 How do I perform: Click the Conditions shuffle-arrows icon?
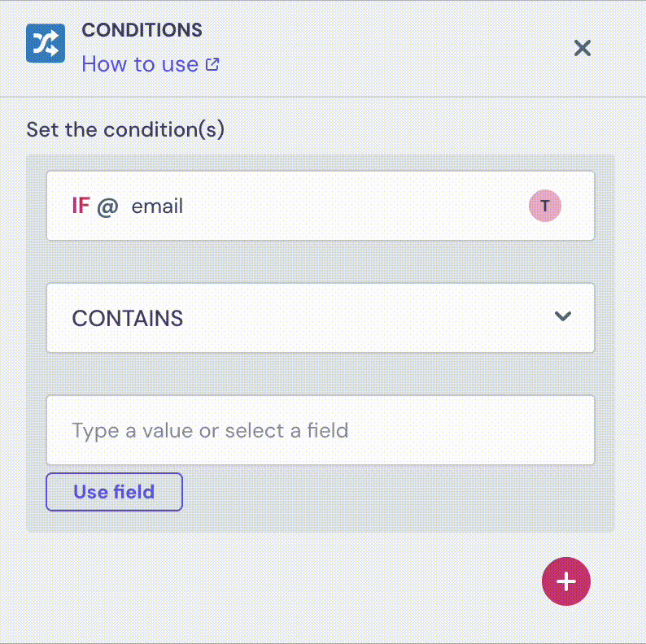pos(46,44)
